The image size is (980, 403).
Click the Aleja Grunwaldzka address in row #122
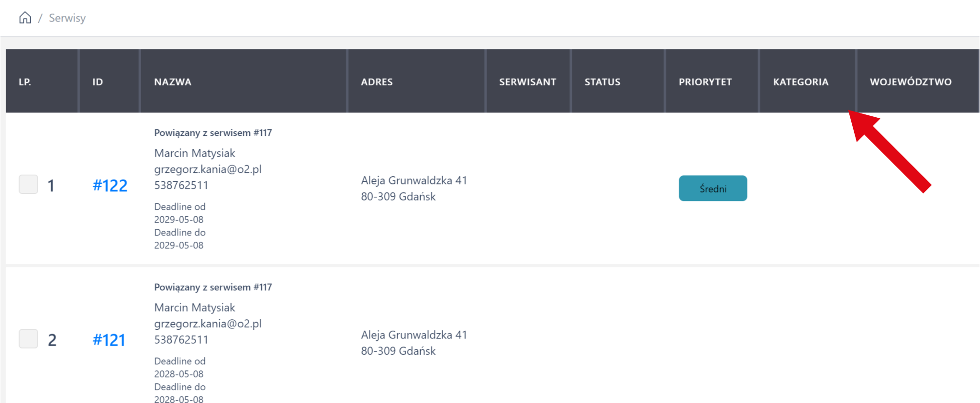[413, 181]
